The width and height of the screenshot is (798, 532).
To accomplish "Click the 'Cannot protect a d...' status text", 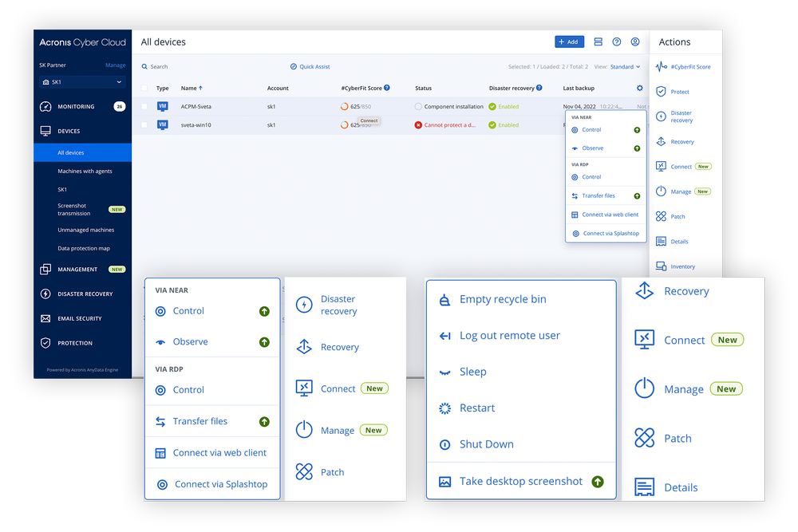I will pyautogui.click(x=450, y=125).
